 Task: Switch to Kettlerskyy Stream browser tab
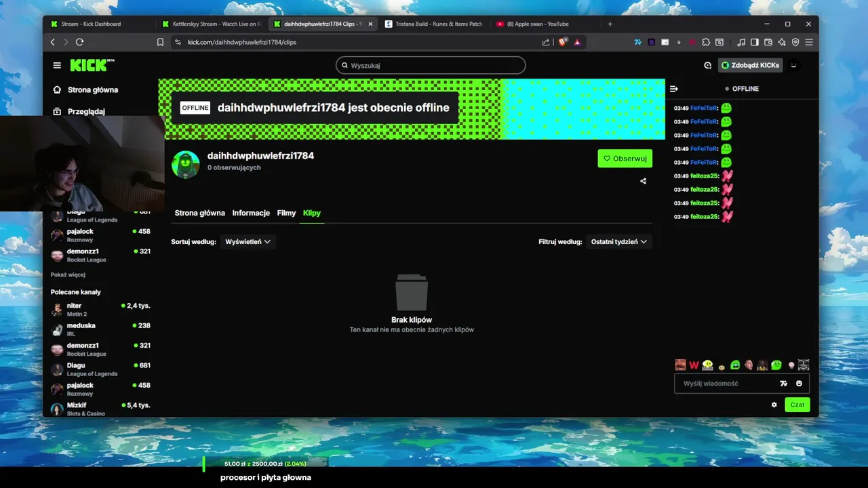212,24
